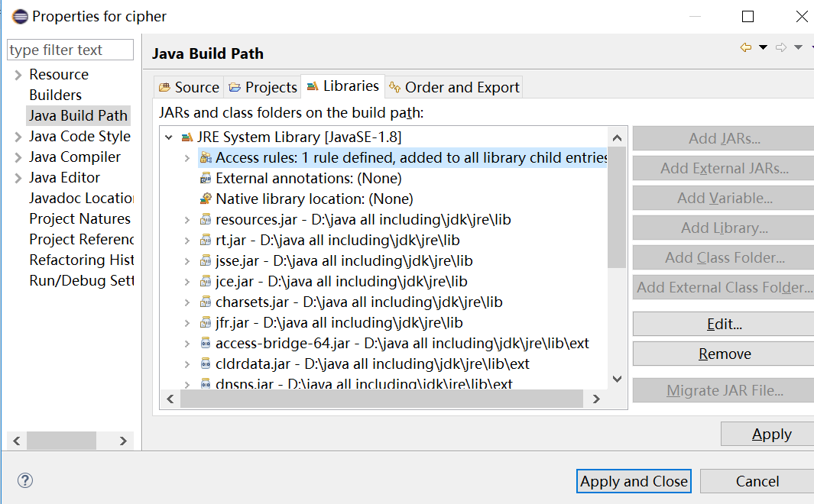Image resolution: width=814 pixels, height=504 pixels.
Task: Click the External annotations icon
Action: pyautogui.click(x=205, y=179)
